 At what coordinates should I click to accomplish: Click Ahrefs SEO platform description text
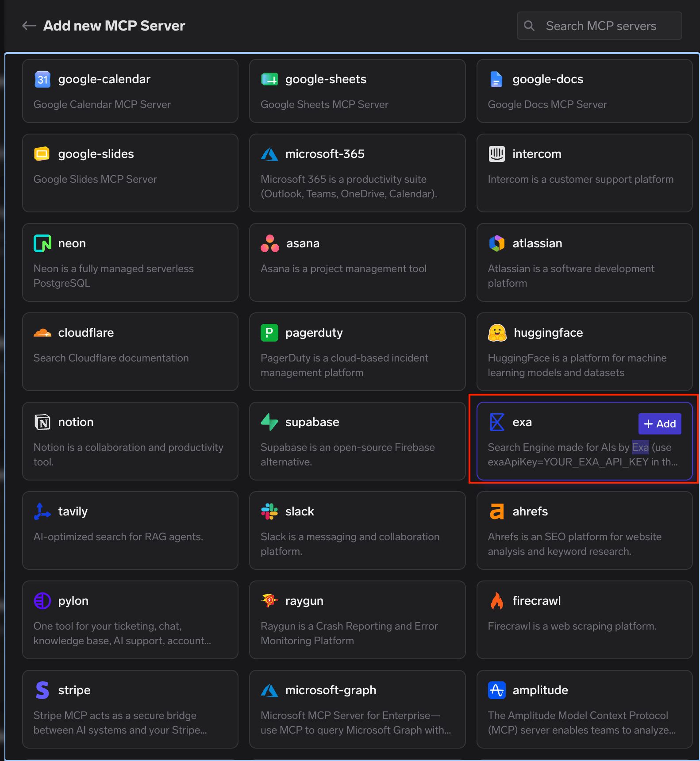[575, 544]
